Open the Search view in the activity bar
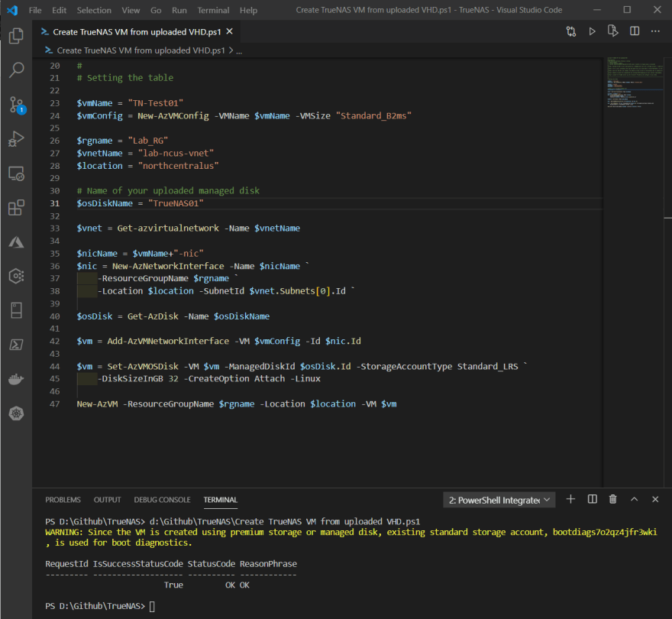This screenshot has height=619, width=672. pos(16,70)
